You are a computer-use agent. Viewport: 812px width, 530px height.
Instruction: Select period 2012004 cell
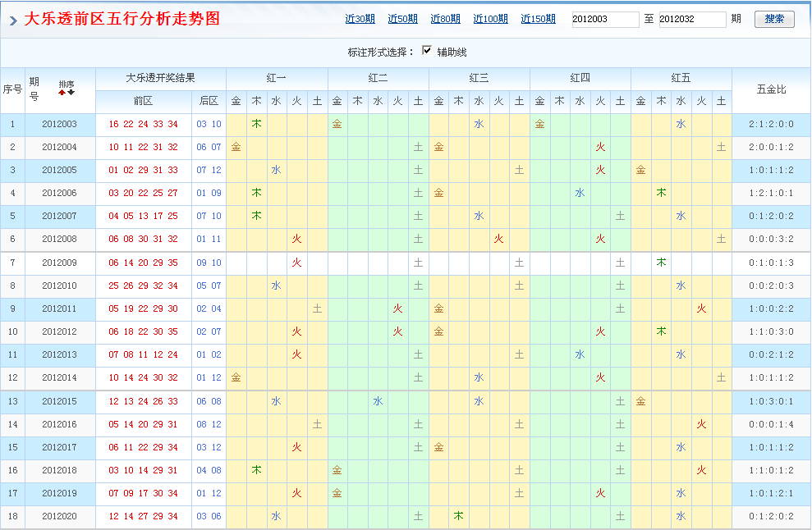point(60,147)
